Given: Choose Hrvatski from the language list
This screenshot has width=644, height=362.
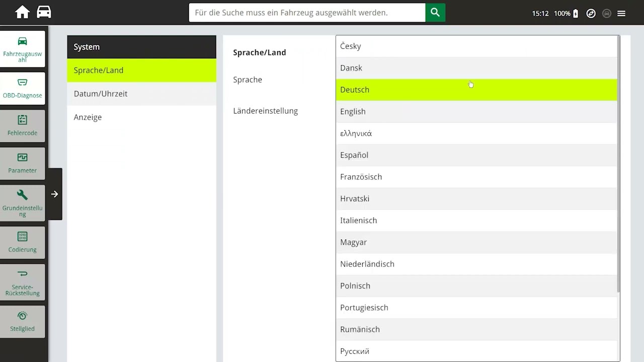Looking at the screenshot, I should point(476,199).
